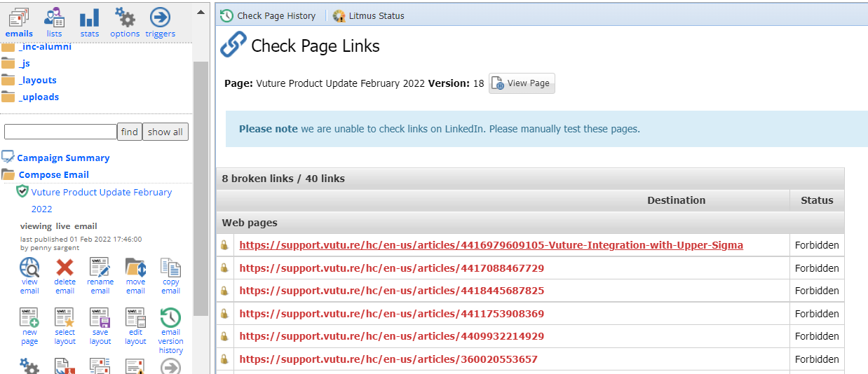Open link to article 4417088467729
The height and width of the screenshot is (374, 868).
391,268
